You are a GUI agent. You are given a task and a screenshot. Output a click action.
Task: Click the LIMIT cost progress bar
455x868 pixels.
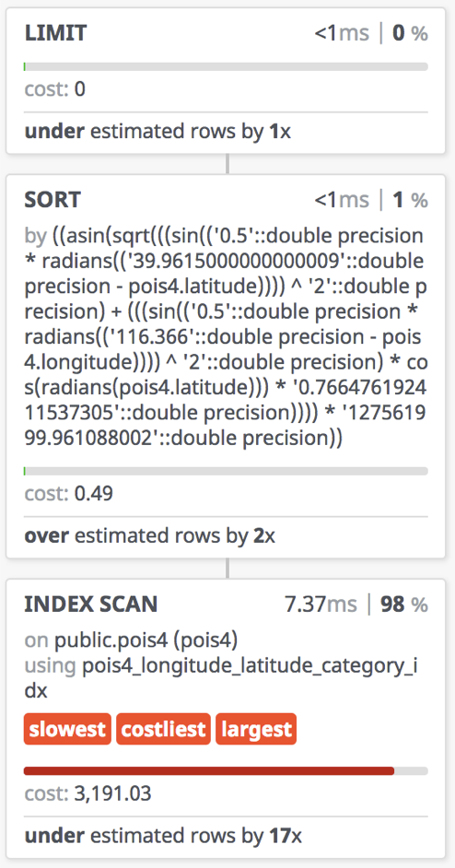click(226, 67)
